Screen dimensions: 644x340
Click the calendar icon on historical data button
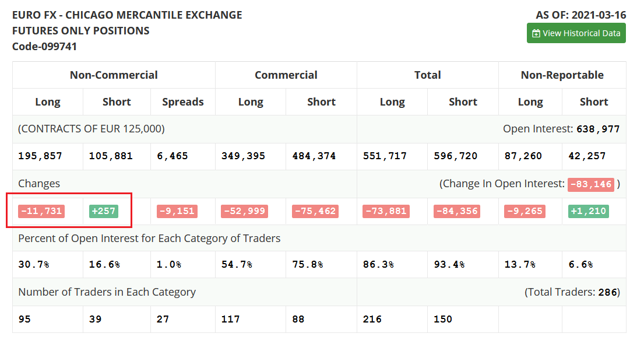point(536,33)
